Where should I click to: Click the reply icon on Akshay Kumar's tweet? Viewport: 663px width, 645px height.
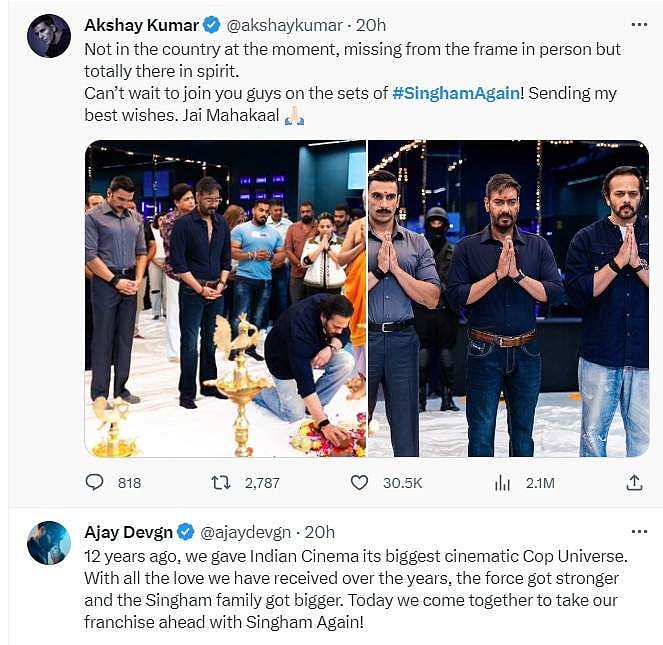[95, 483]
